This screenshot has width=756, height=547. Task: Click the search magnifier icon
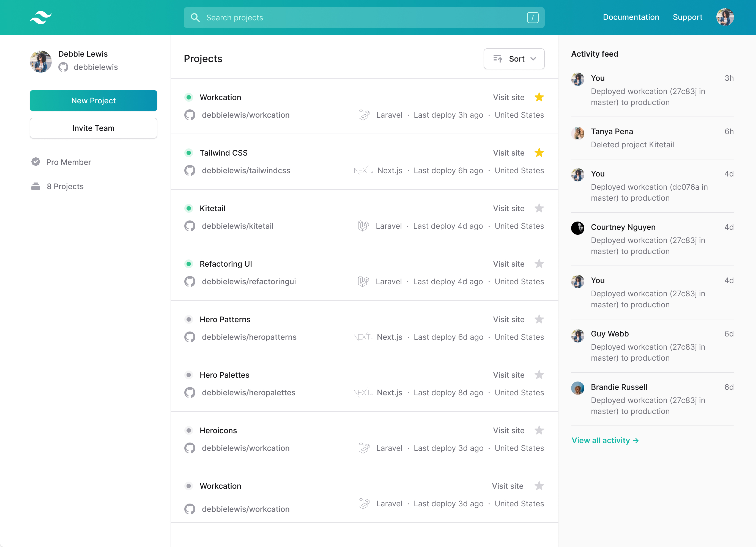pyautogui.click(x=195, y=18)
